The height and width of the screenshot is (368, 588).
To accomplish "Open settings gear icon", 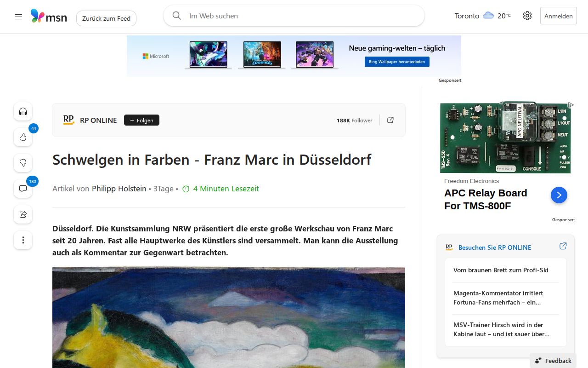I will [x=527, y=16].
